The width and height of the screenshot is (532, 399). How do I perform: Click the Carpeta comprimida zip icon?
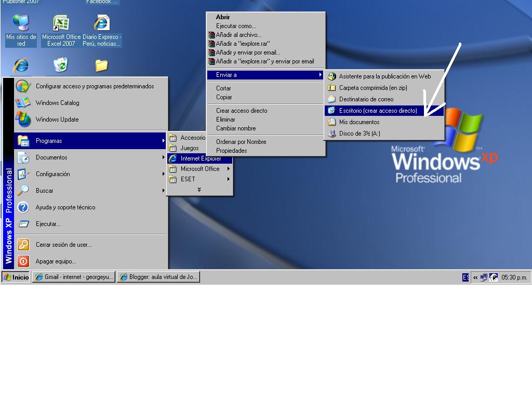pyautogui.click(x=332, y=88)
